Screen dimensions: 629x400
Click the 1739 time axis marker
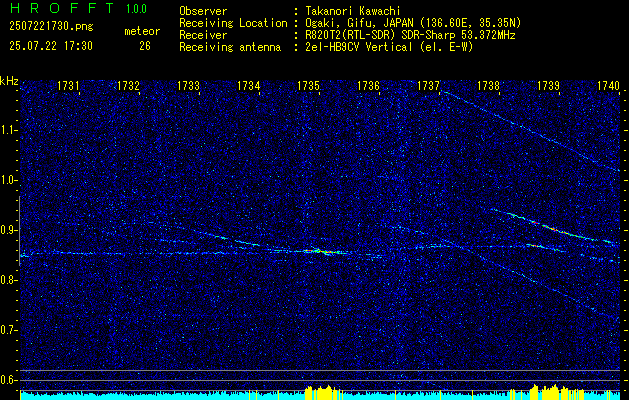(548, 85)
